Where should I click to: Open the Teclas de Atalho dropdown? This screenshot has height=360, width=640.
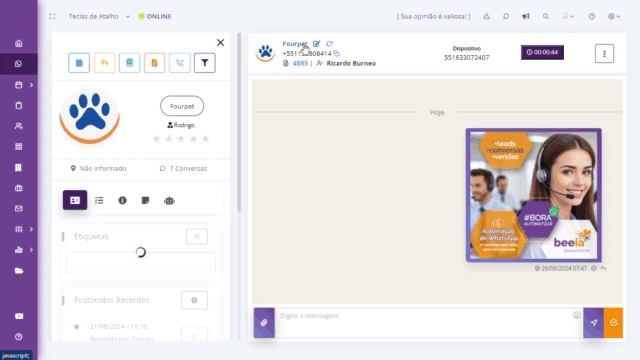(99, 16)
